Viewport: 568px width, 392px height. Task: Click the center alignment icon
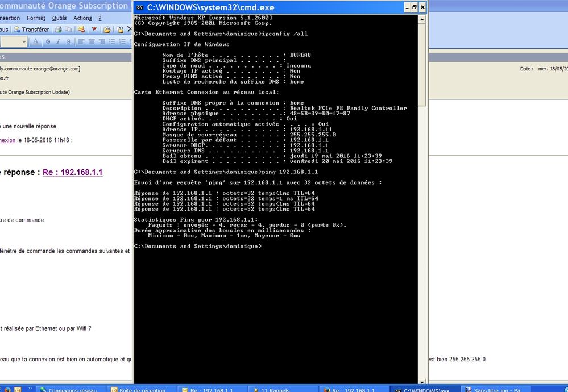point(91,41)
